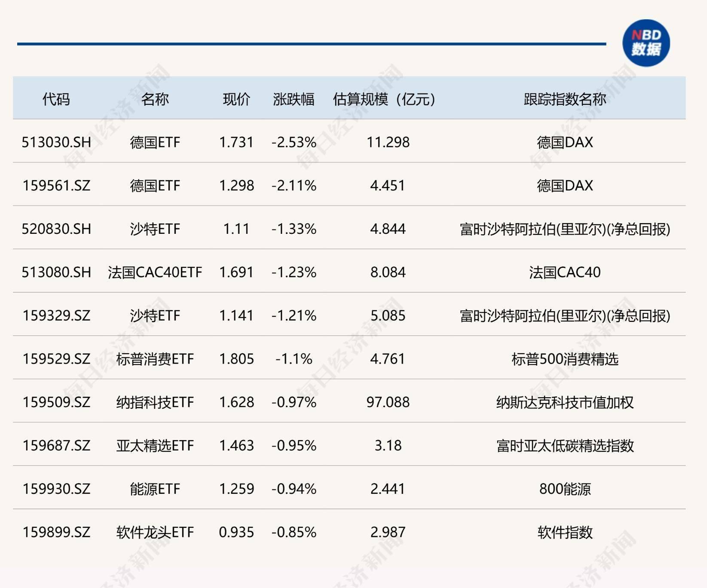Select 软件龙头ETF at the bottom row
The width and height of the screenshot is (707, 588).
156,532
